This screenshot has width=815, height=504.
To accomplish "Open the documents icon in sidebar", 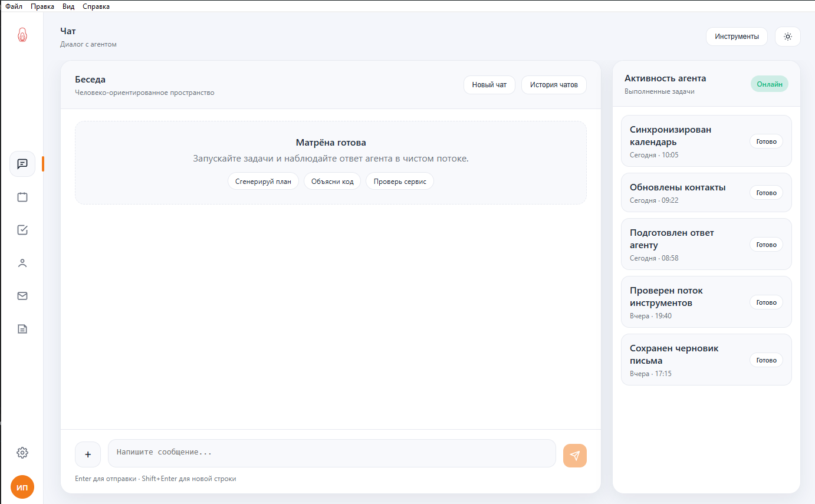I will tap(22, 329).
